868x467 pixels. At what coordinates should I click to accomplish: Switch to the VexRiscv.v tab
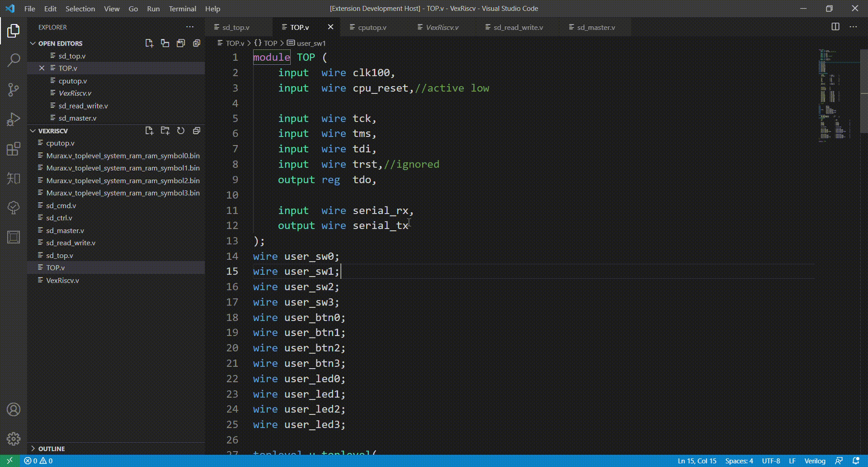(442, 27)
